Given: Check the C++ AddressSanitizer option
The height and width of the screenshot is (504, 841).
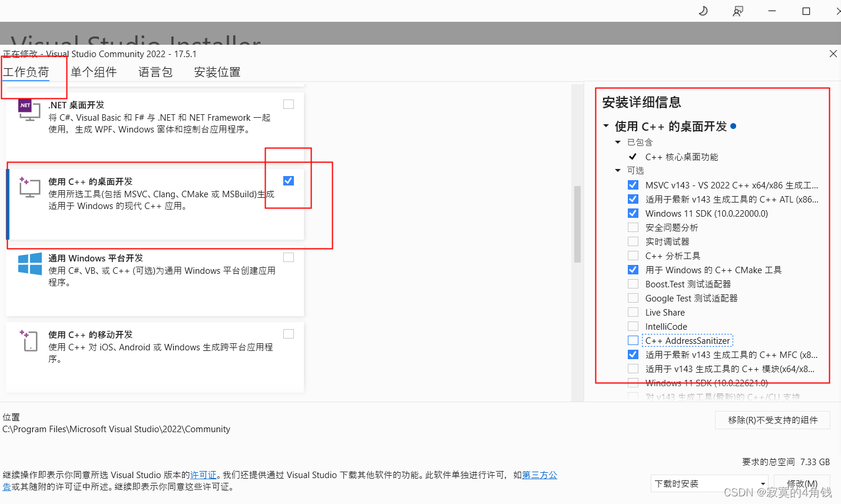Looking at the screenshot, I should [633, 340].
